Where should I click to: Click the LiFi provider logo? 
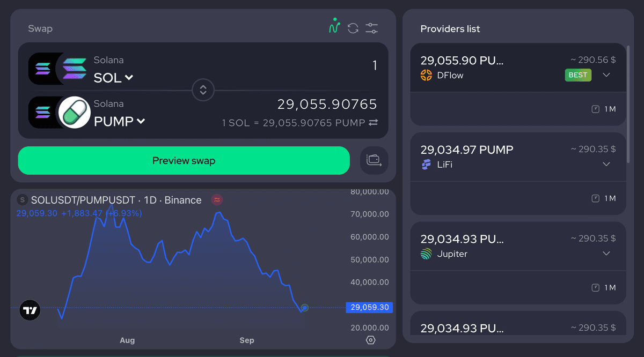pyautogui.click(x=426, y=165)
